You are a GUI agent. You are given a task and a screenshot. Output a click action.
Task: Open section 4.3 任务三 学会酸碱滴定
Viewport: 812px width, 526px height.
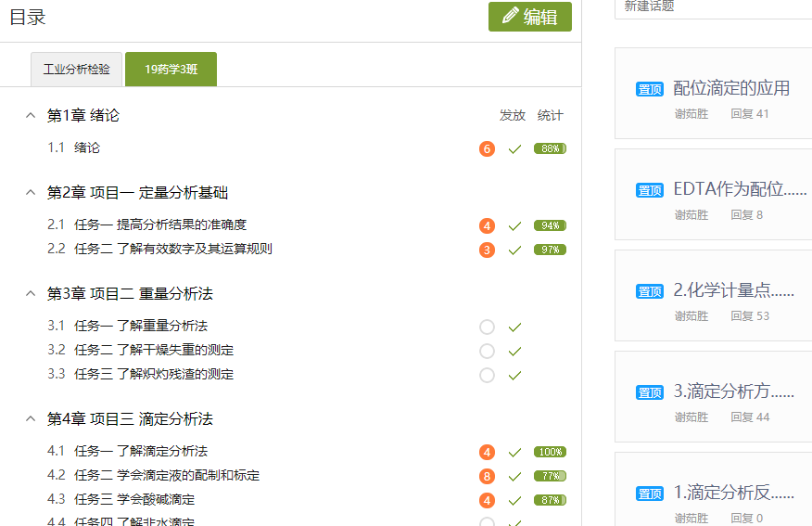[134, 500]
